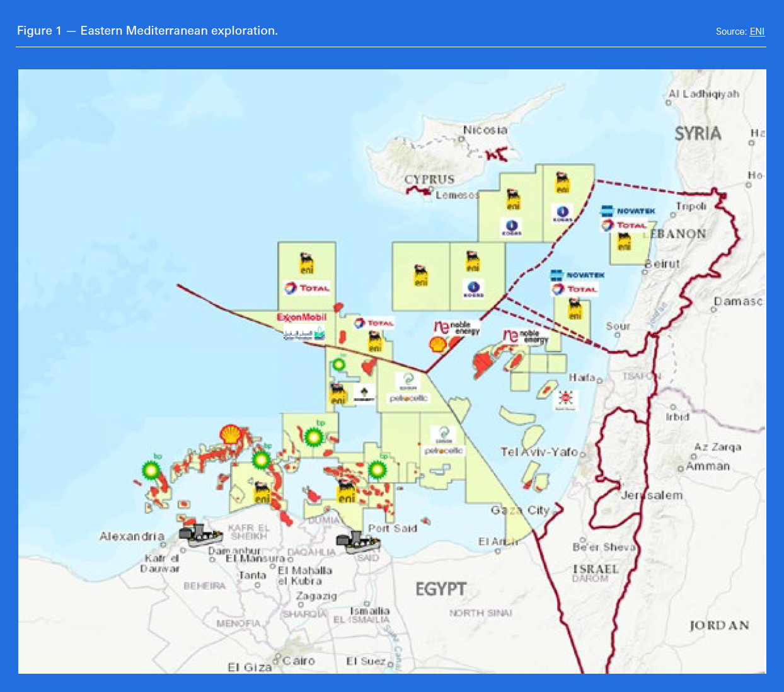Open the ENI source link
The image size is (784, 692).
pos(757,32)
